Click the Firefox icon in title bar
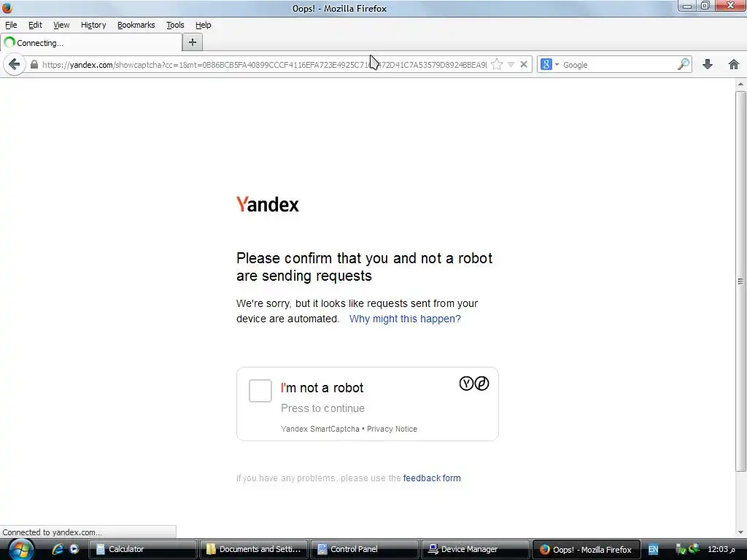This screenshot has height=560, width=747. click(x=7, y=7)
